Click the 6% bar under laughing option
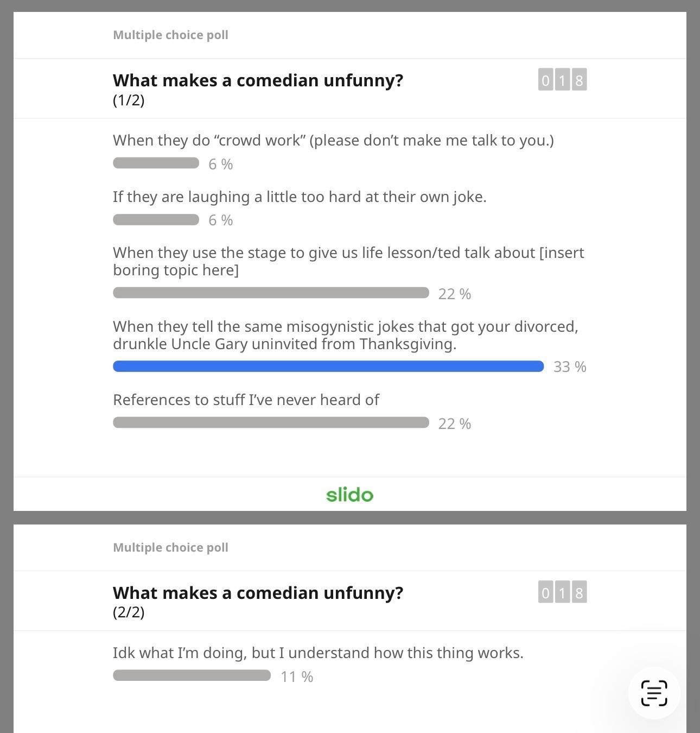Screen dimensions: 700x733 point(156,219)
